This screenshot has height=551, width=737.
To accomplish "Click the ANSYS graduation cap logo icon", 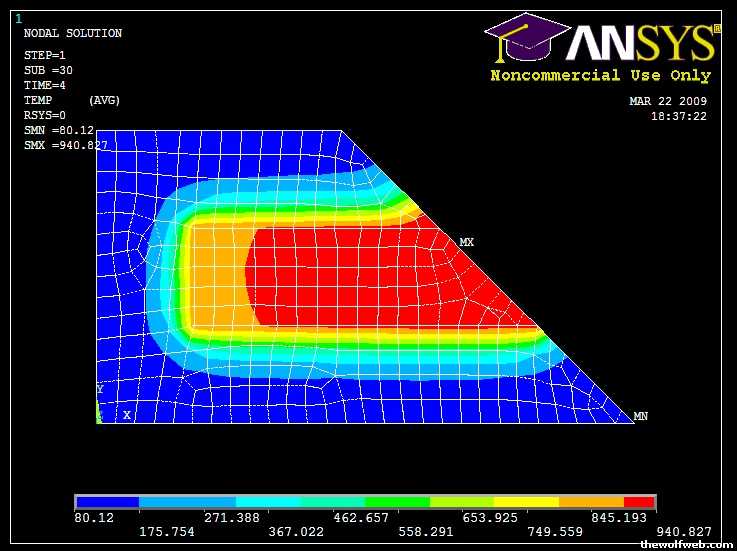I will [x=522, y=38].
